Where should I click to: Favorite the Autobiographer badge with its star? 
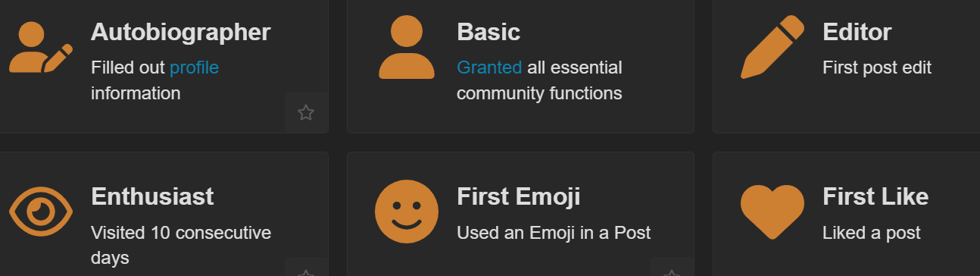tap(306, 112)
